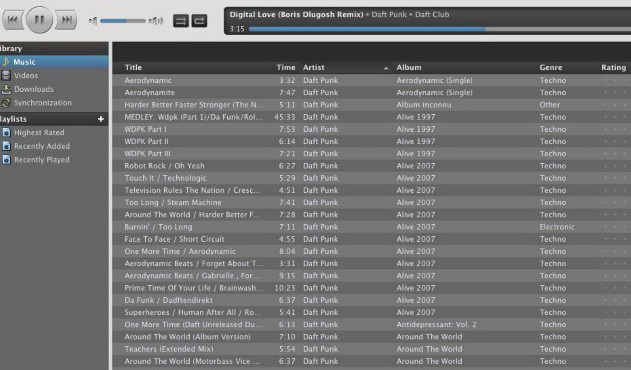Viewport: 631px width, 370px height.
Task: Toggle shuffle mode
Action: pyautogui.click(x=181, y=21)
